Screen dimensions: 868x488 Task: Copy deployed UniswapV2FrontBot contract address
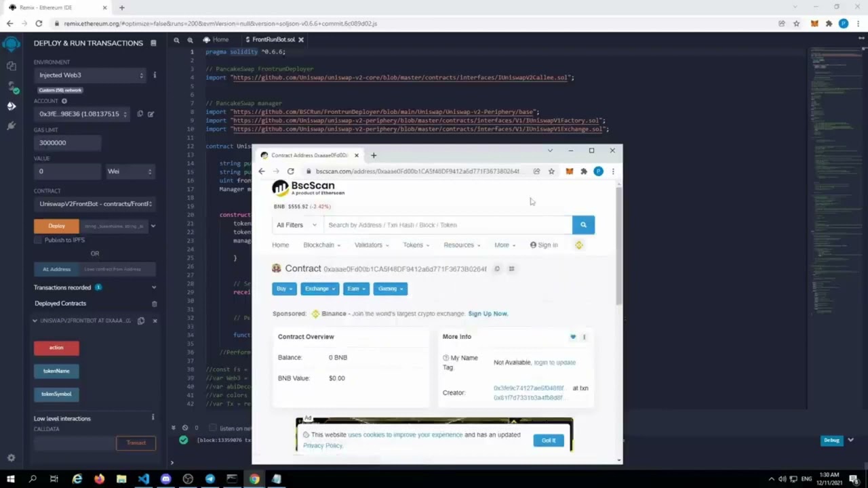(141, 321)
